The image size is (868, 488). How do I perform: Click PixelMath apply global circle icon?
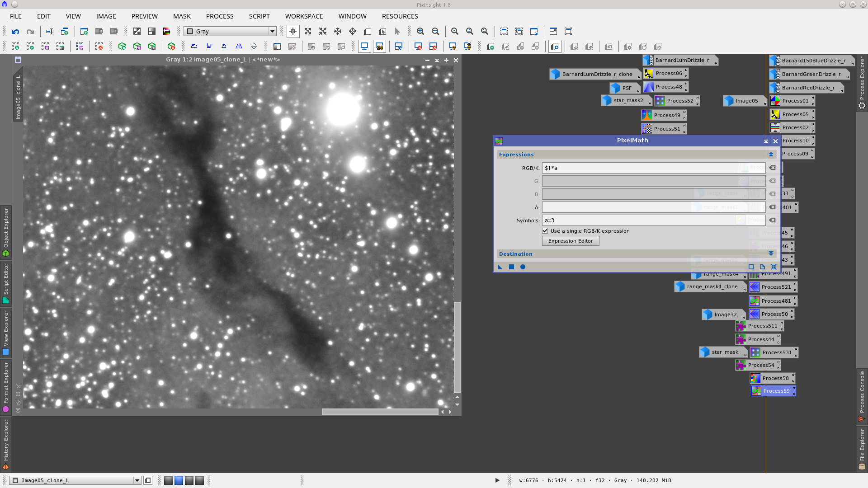click(x=523, y=267)
